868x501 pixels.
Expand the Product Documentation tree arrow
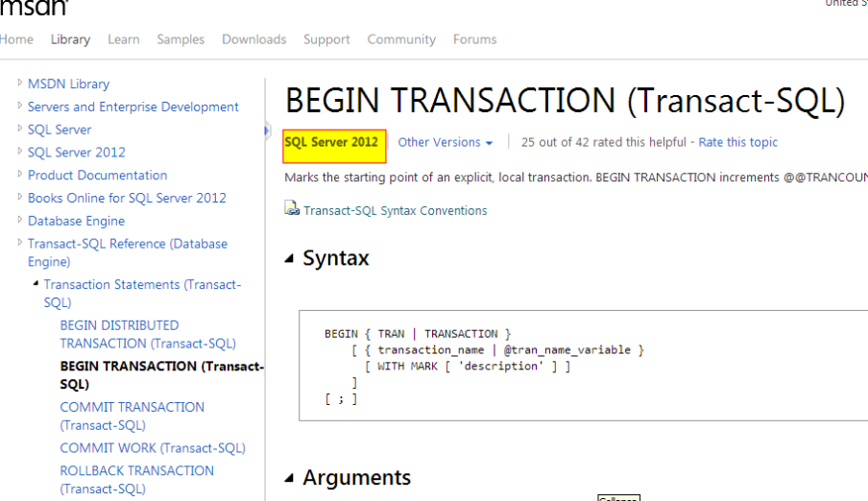click(20, 174)
